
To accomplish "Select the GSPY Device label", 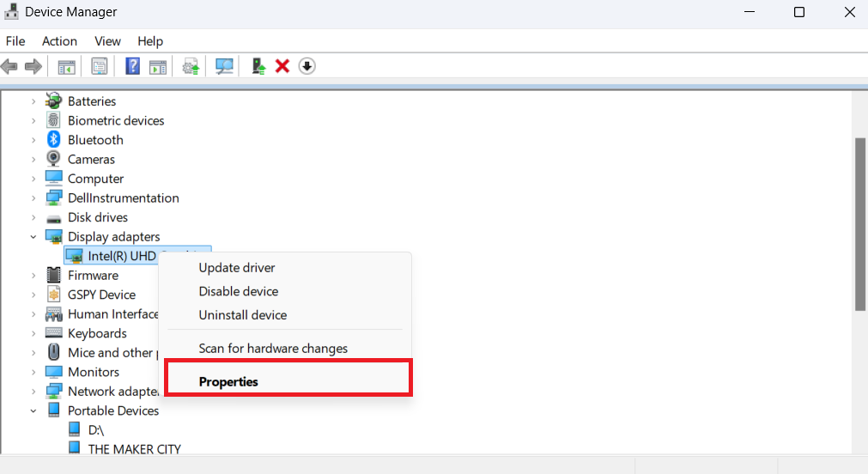I will [101, 295].
